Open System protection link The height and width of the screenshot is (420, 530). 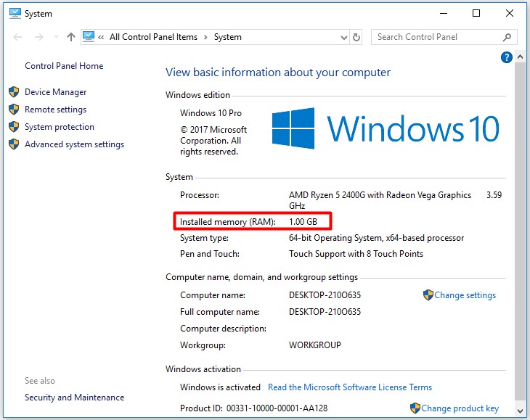point(60,127)
